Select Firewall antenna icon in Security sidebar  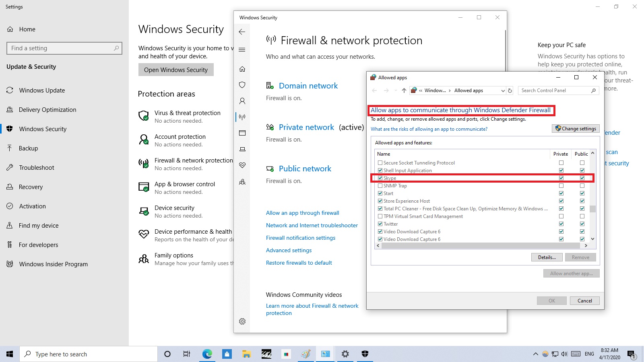[242, 117]
